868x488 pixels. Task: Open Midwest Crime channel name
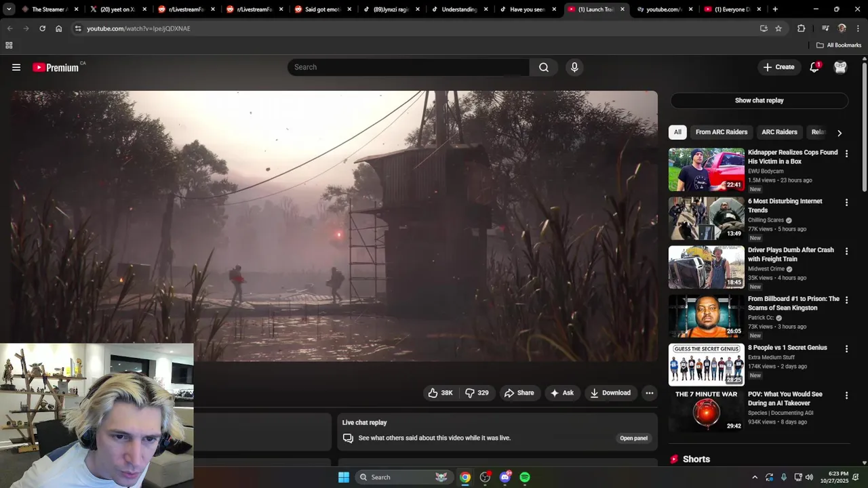pyautogui.click(x=766, y=269)
